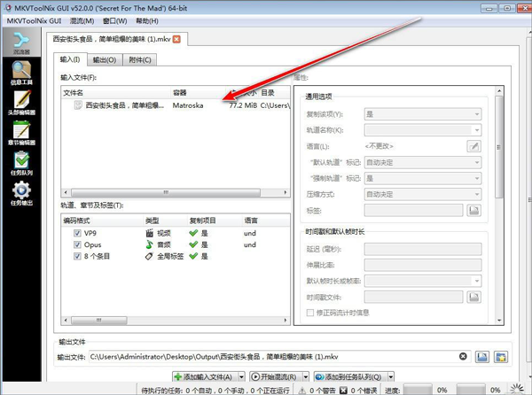Viewport: 532px width, 395px height.
Task: Click the 编码格式 column header
Action: pos(102,221)
